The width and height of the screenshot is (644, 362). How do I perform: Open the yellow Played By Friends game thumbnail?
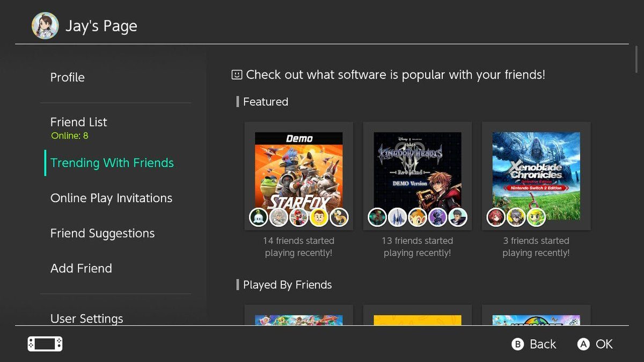418,315
